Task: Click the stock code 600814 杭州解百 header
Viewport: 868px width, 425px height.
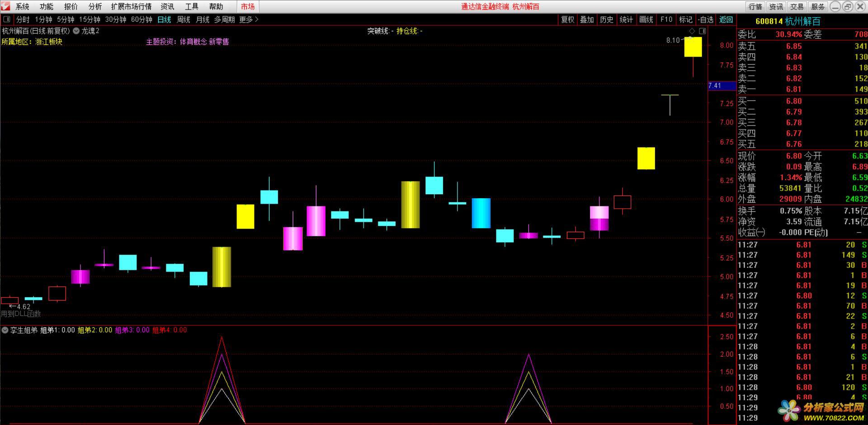Action: coord(788,21)
